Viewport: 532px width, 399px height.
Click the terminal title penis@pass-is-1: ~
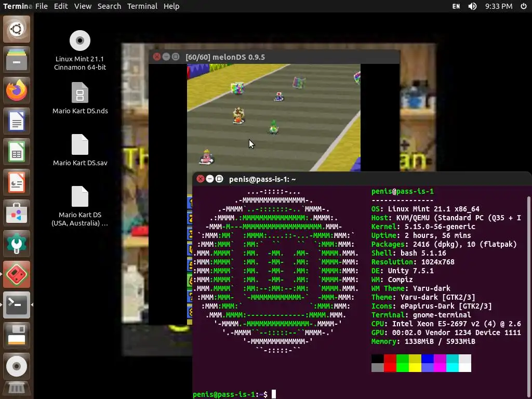point(262,179)
